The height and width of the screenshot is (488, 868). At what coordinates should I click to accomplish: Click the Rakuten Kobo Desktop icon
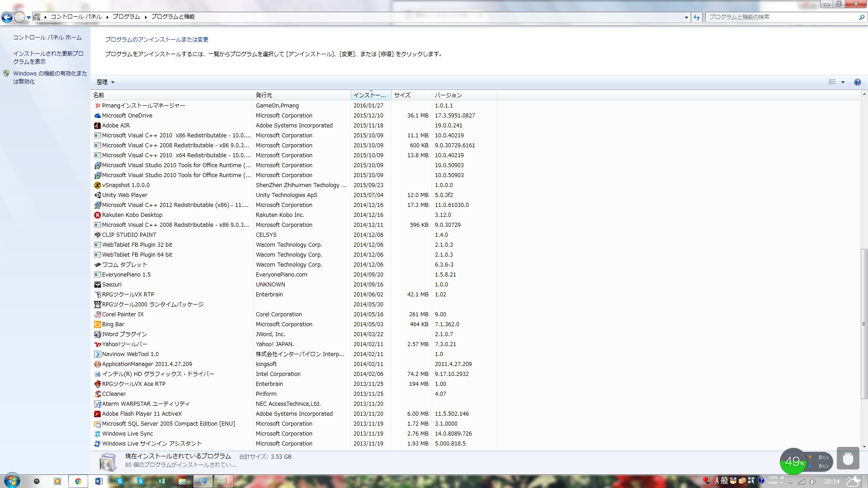[x=97, y=215]
